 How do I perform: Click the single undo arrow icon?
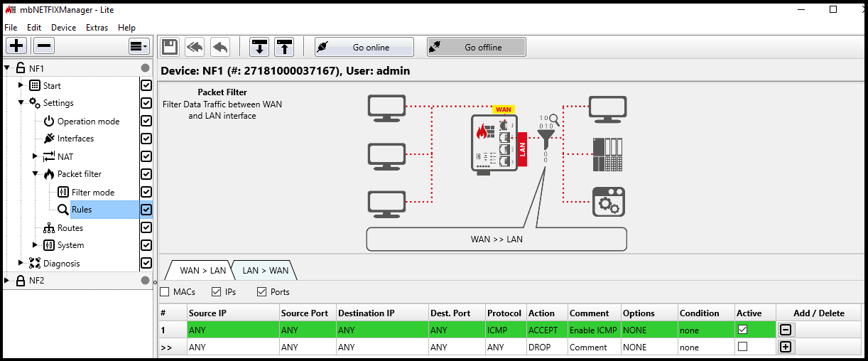pos(220,47)
